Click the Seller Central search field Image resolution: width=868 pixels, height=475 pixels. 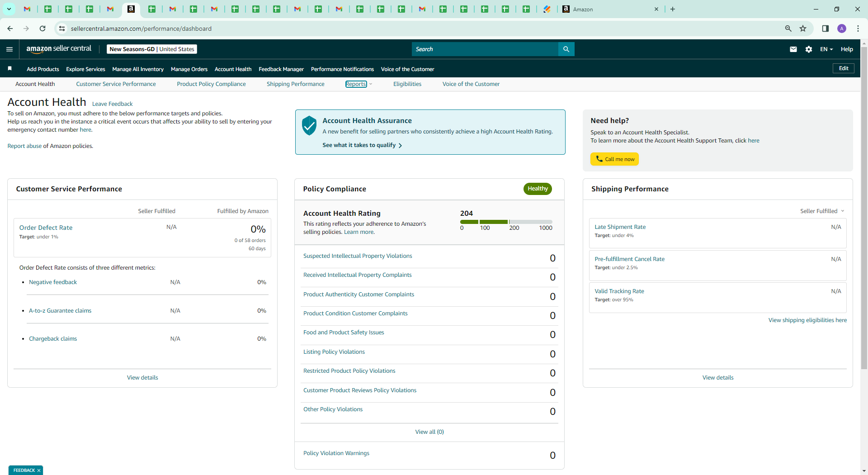(485, 49)
